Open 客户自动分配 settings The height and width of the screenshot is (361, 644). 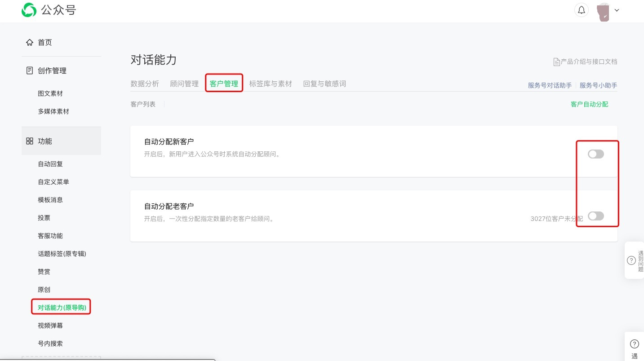(589, 104)
